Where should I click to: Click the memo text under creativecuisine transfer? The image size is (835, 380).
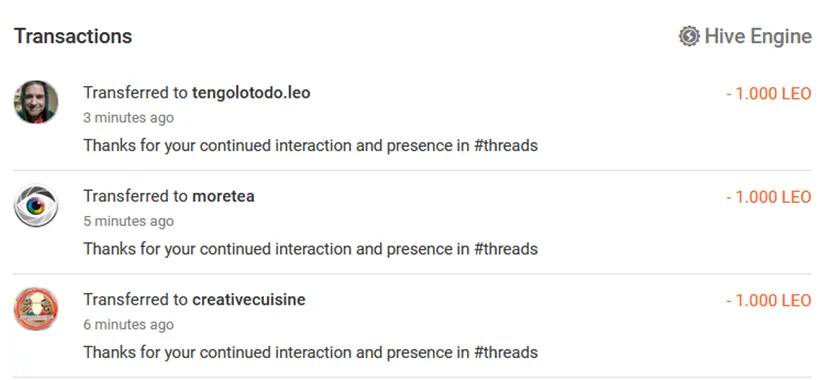tap(310, 352)
